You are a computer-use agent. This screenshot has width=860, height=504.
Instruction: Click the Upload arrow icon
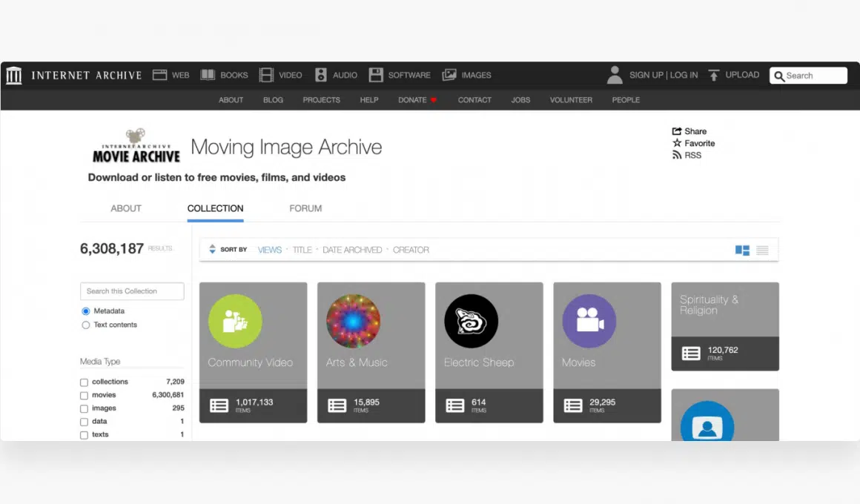[714, 75]
